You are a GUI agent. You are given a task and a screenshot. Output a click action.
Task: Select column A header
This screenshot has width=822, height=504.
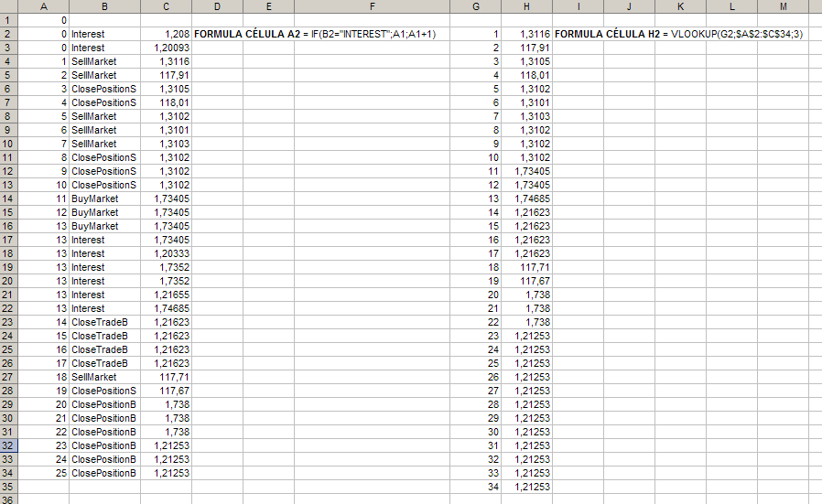coord(44,6)
